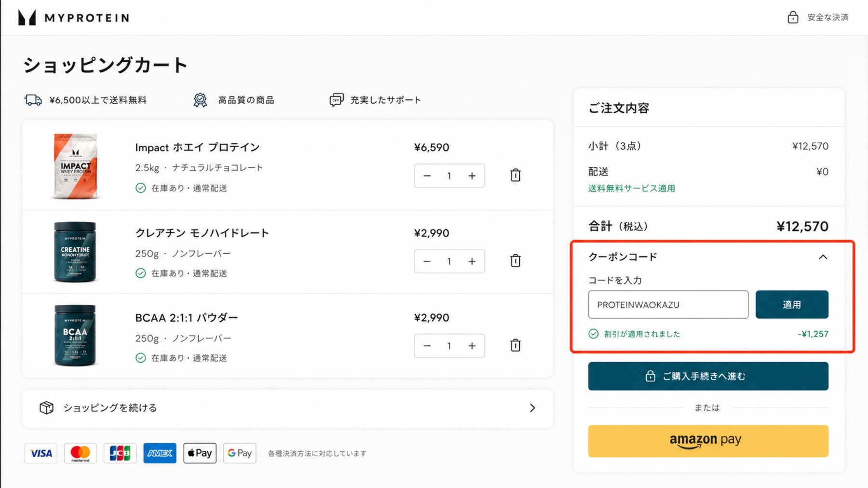Click ¥6,500以上で送料無料 text
The image size is (868, 488).
98,100
